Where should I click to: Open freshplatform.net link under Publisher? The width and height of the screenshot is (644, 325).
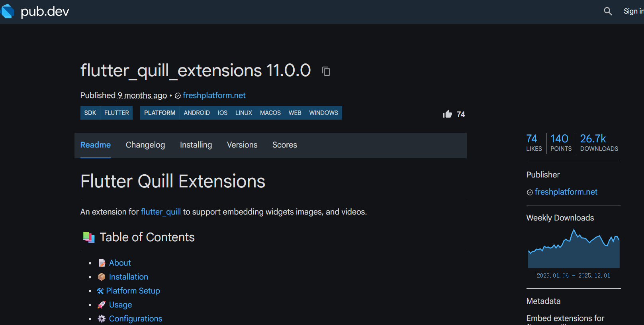(x=566, y=192)
